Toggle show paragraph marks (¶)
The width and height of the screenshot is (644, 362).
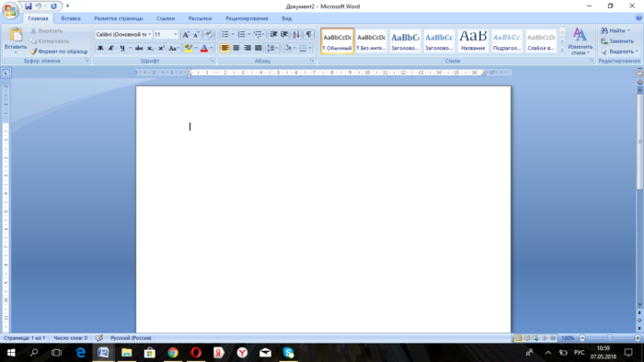[308, 34]
